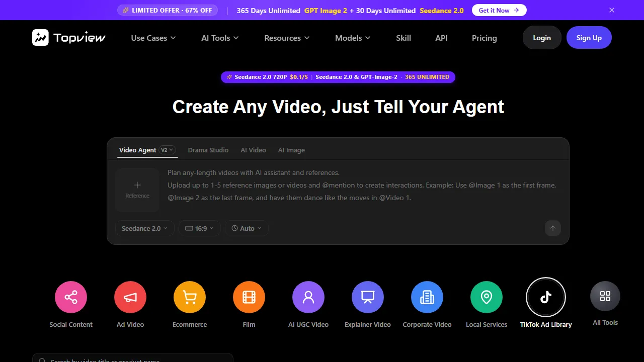Screen dimensions: 644x362
Task: Open the Seedance 2.0 720P promo pill
Action: tap(338, 77)
